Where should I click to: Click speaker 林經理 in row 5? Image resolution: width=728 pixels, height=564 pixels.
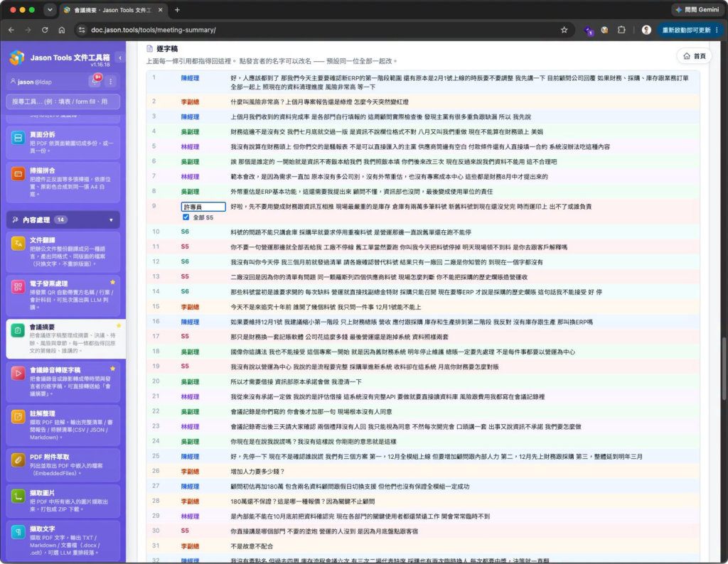(190, 147)
